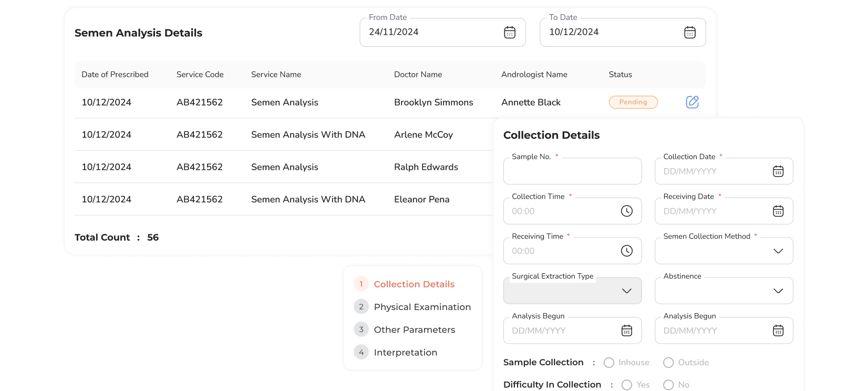Open the From Date calendar picker
This screenshot has height=391, width=868.
click(509, 33)
